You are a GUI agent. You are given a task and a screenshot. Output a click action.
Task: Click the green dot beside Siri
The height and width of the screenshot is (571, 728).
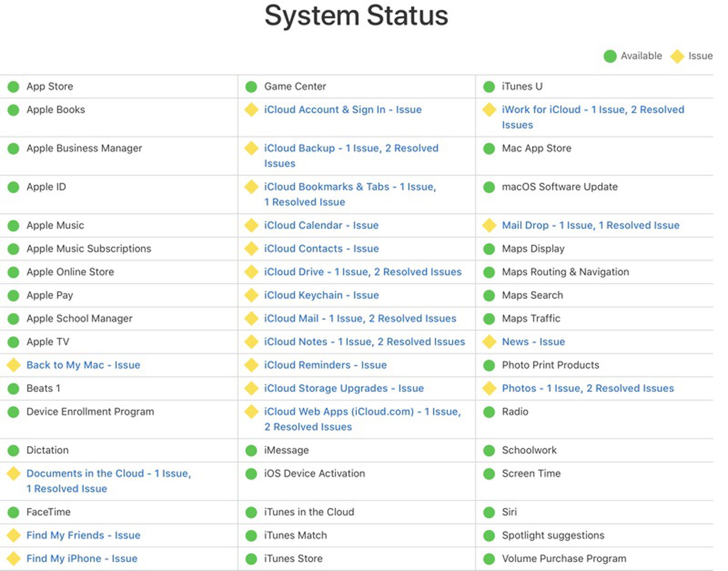point(489,512)
